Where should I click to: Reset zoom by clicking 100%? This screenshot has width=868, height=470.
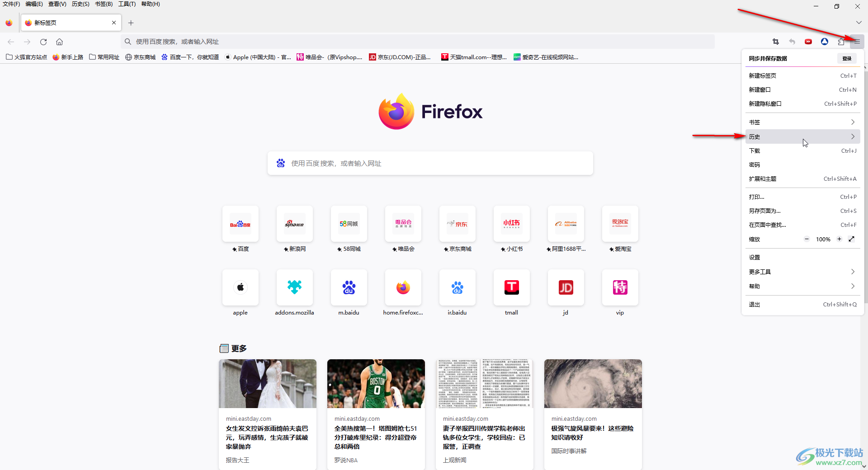[x=823, y=239]
